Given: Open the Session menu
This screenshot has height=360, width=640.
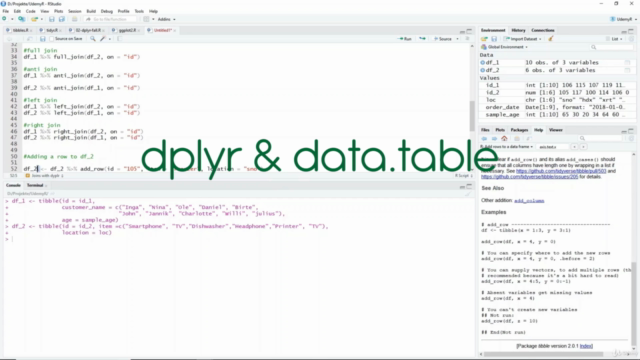Looking at the screenshot, I should (74, 11).
